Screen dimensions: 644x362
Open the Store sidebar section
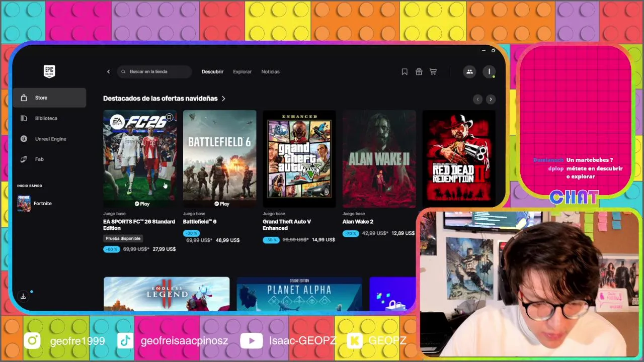tap(49, 98)
